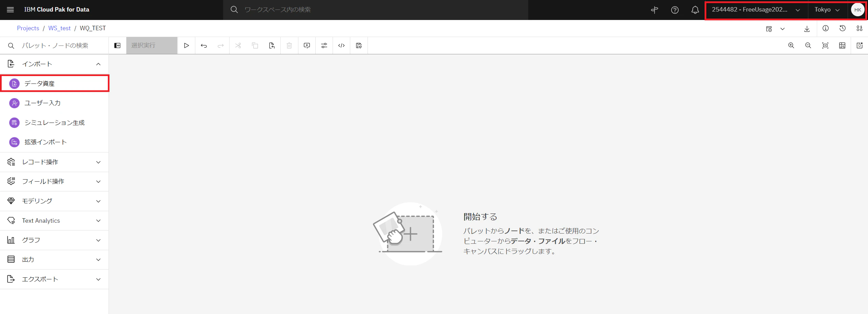Click the save favorite disk icon
Image resolution: width=868 pixels, height=314 pixels.
pyautogui.click(x=359, y=45)
